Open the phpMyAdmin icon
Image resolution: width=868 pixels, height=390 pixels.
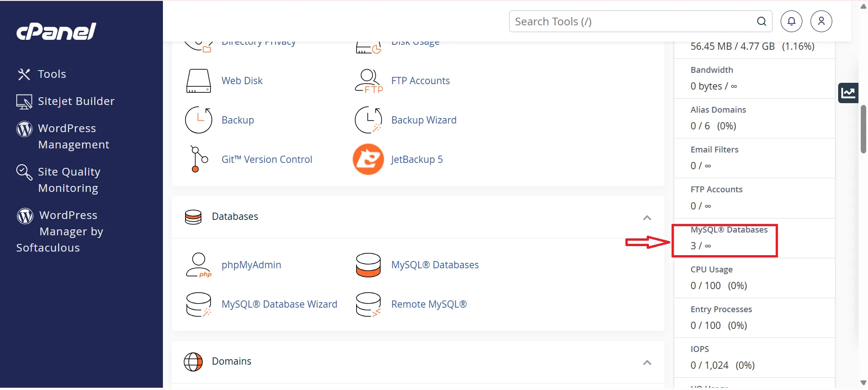(x=199, y=265)
